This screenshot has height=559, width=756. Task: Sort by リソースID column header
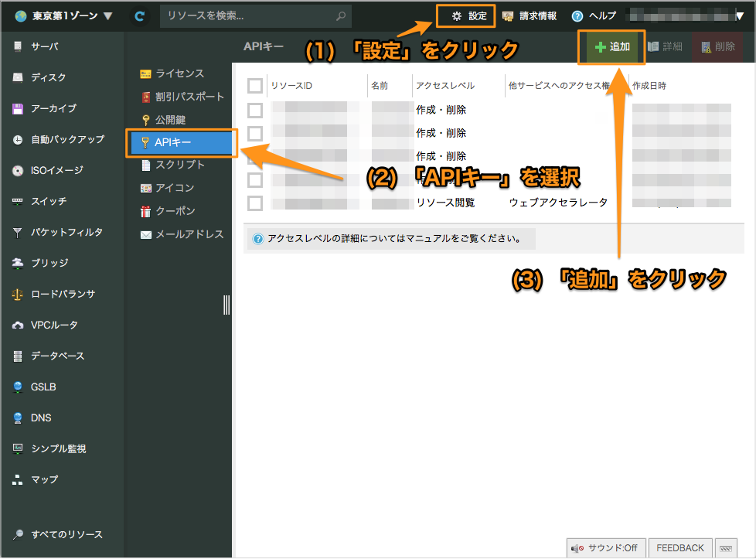coord(291,86)
